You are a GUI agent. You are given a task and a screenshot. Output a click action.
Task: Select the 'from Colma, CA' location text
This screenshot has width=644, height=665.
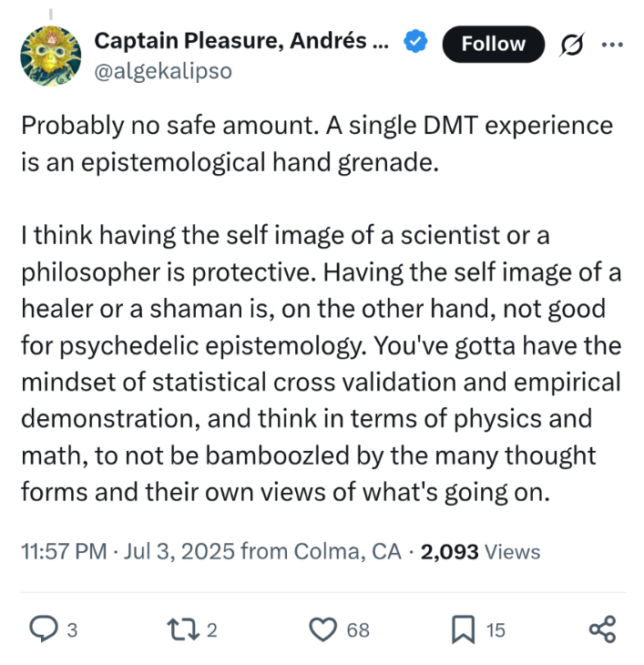(x=321, y=551)
